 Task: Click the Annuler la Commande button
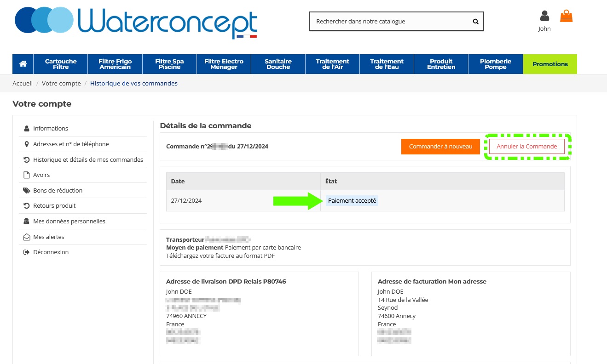coord(526,147)
